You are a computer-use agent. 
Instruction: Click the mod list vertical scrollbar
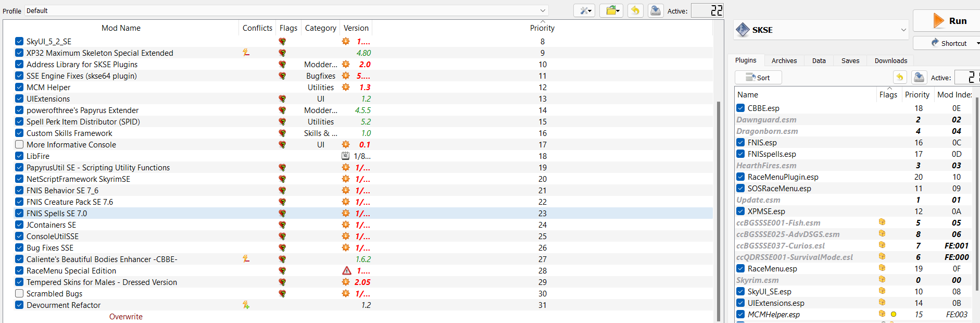click(719, 211)
